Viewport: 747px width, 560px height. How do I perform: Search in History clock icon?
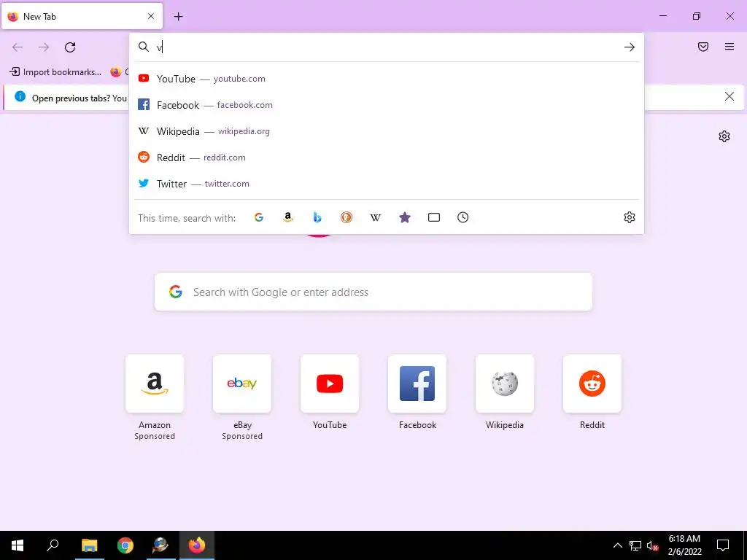463,217
